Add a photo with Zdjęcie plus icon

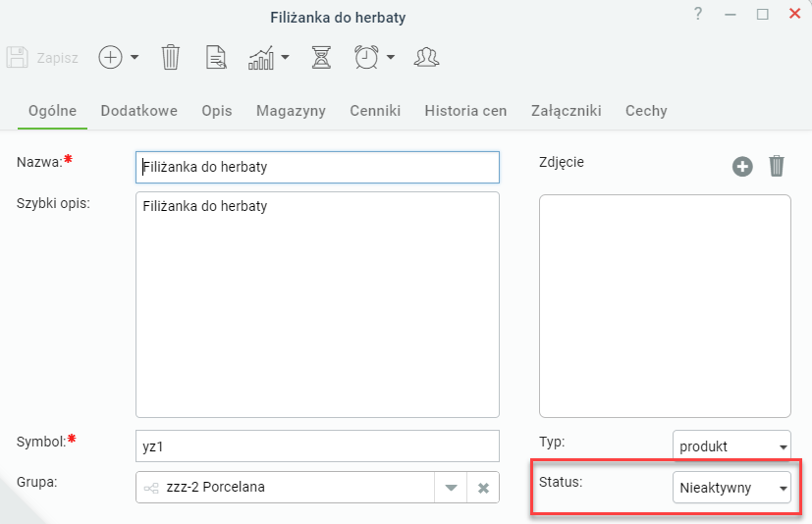(742, 167)
